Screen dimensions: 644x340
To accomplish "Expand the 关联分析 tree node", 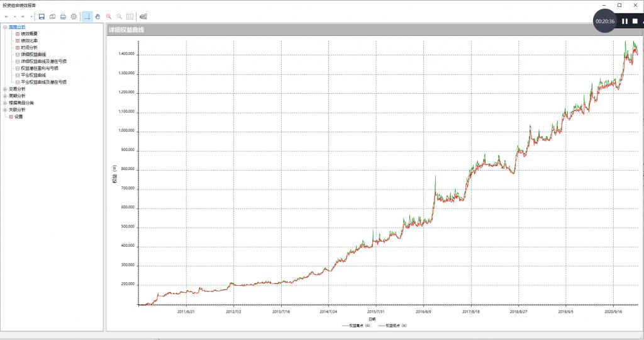I will click(x=5, y=110).
